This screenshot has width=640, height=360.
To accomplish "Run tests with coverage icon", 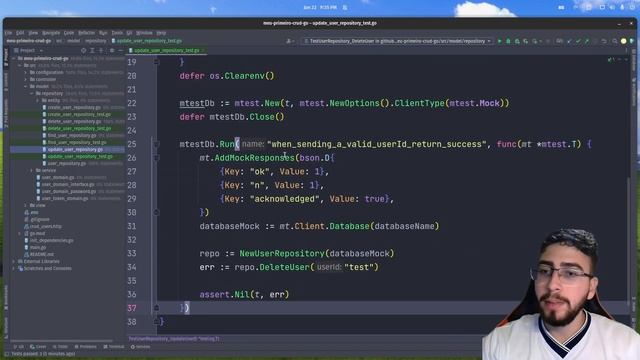I will [x=517, y=41].
